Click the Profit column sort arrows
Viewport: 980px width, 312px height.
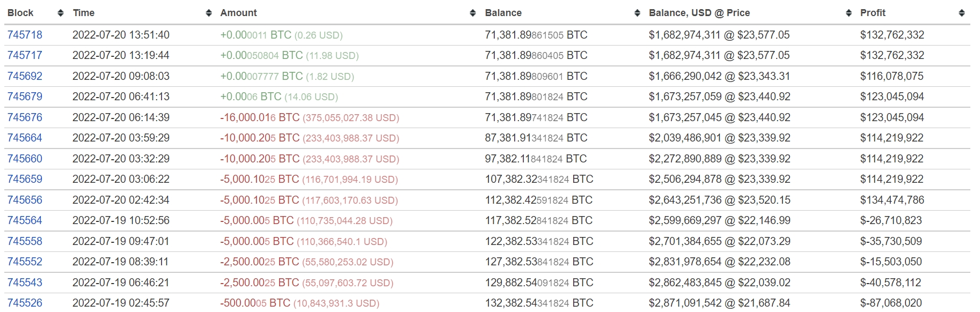pos(962,13)
